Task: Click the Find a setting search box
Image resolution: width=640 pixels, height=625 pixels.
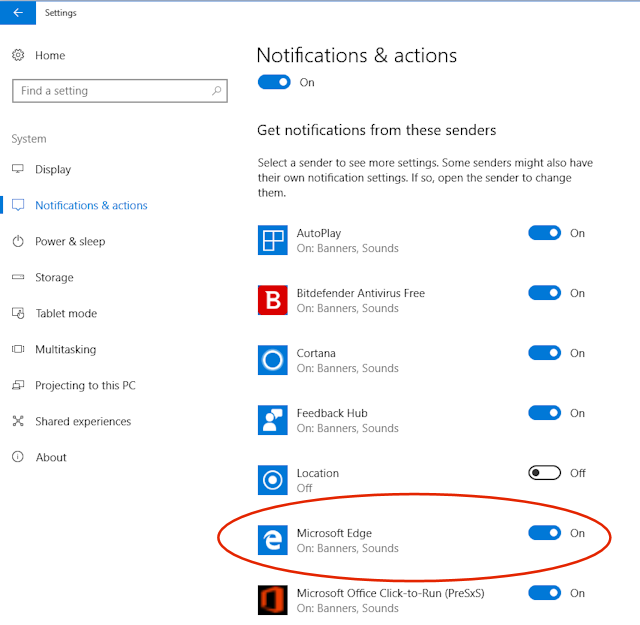Action: point(120,91)
